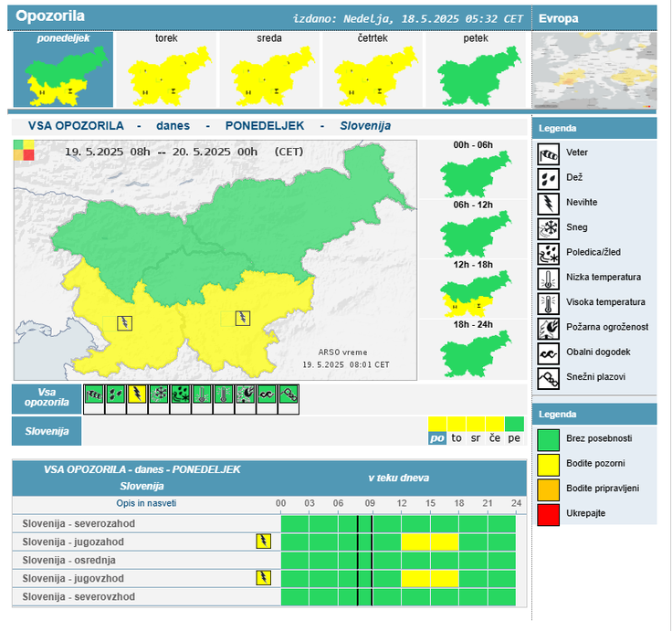Viewport: 672px width, 631px height.
Task: Open petek day map tab
Action: click(476, 69)
